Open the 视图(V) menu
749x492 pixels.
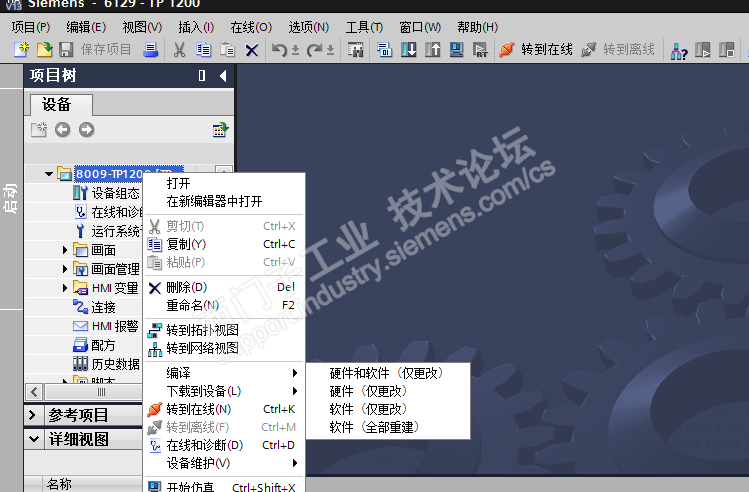pyautogui.click(x=142, y=27)
